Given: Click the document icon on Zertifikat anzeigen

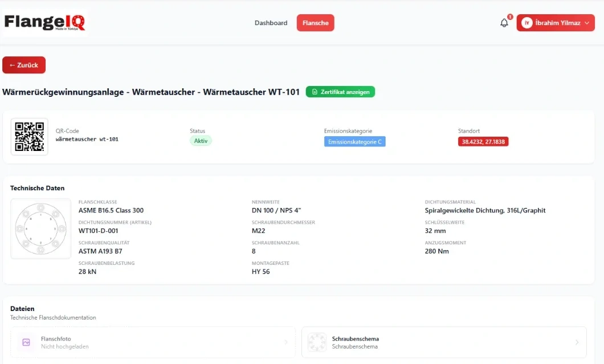Looking at the screenshot, I should 315,92.
